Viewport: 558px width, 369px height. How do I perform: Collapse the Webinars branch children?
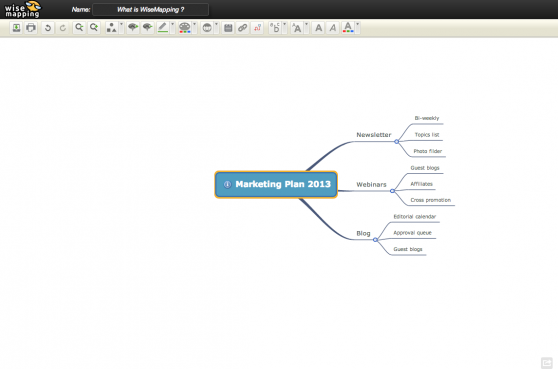tap(392, 191)
